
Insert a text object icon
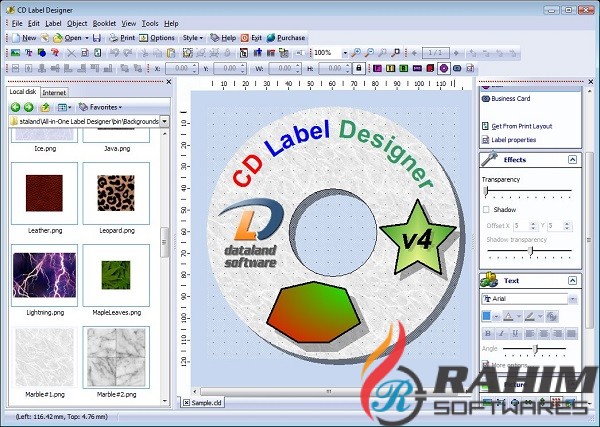(x=29, y=53)
